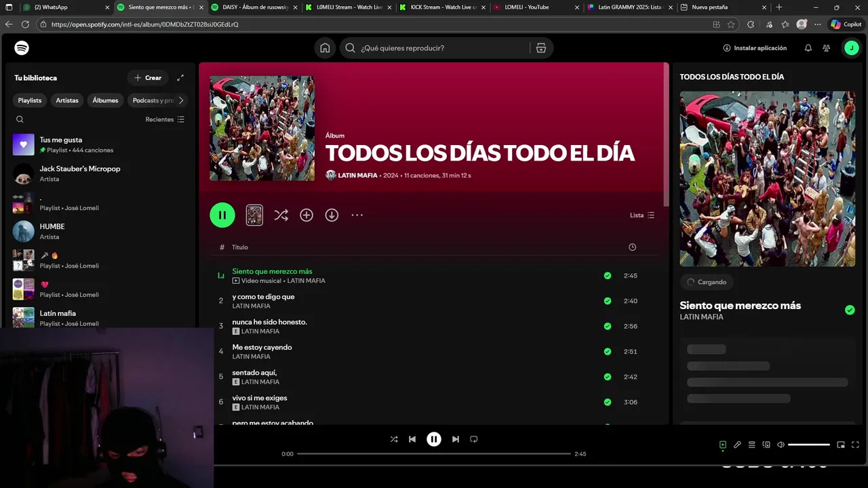
Task: Enter full screen player mode
Action: (855, 445)
